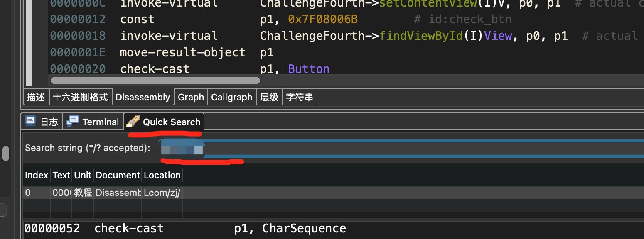644x239 pixels.
Task: Click the Text column header
Action: pos(61,175)
